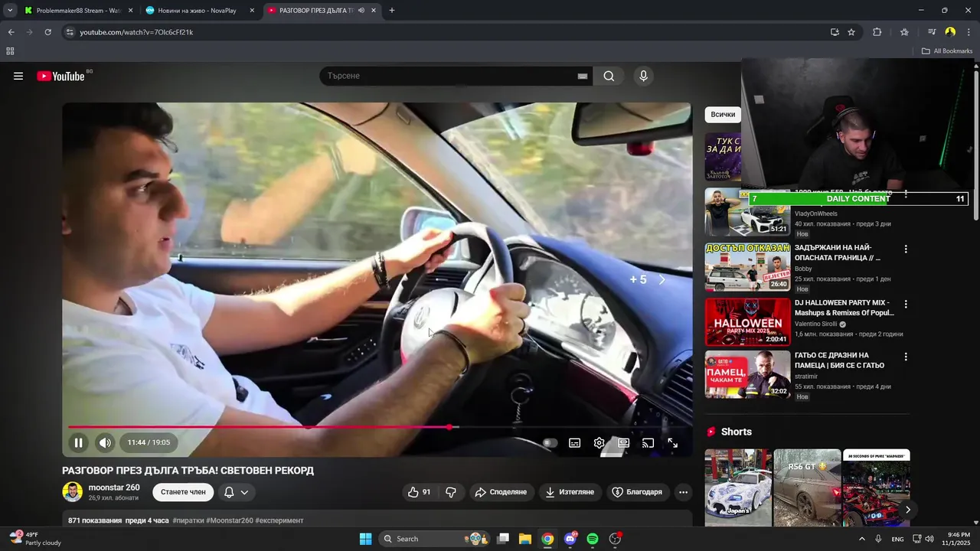The height and width of the screenshot is (551, 980).
Task: Open the All Bookmarks folder
Action: tap(947, 51)
